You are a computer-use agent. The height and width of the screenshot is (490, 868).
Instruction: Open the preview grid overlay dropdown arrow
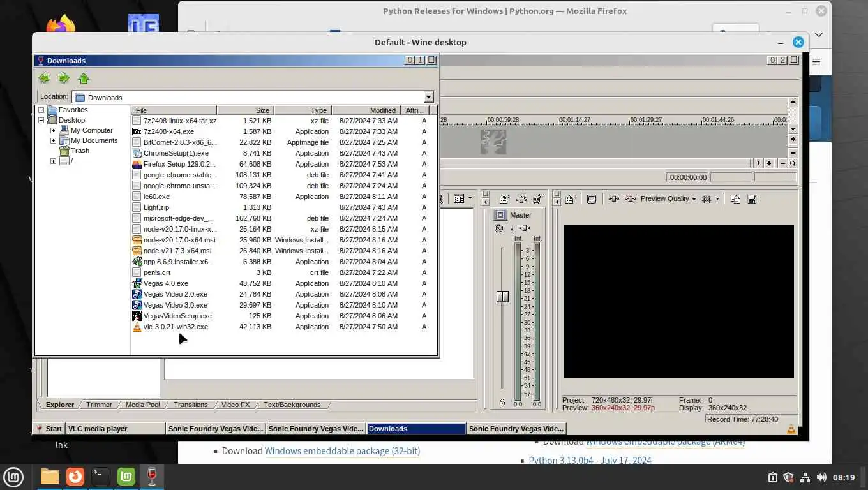717,199
